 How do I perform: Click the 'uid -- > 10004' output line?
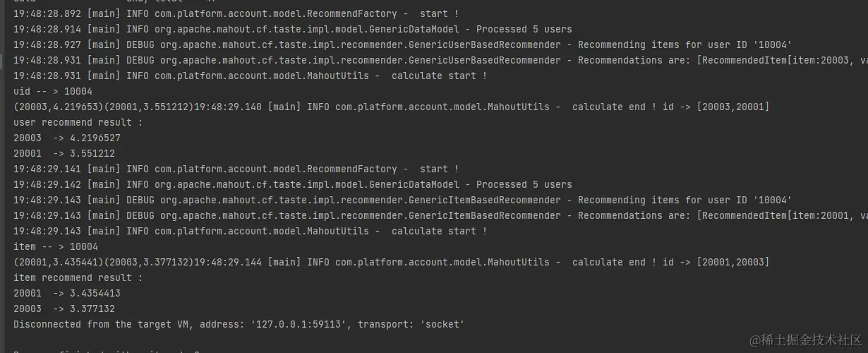53,92
